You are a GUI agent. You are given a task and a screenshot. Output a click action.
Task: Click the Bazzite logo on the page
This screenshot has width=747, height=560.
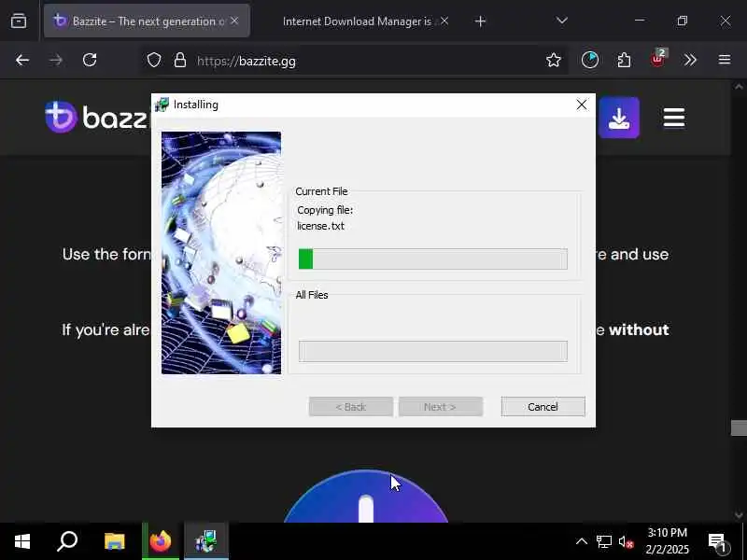point(98,117)
